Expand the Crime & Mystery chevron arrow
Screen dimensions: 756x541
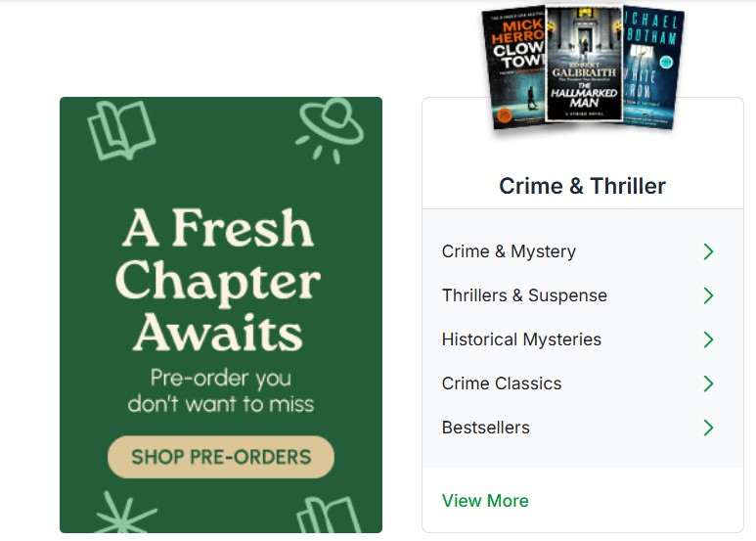[x=708, y=251]
